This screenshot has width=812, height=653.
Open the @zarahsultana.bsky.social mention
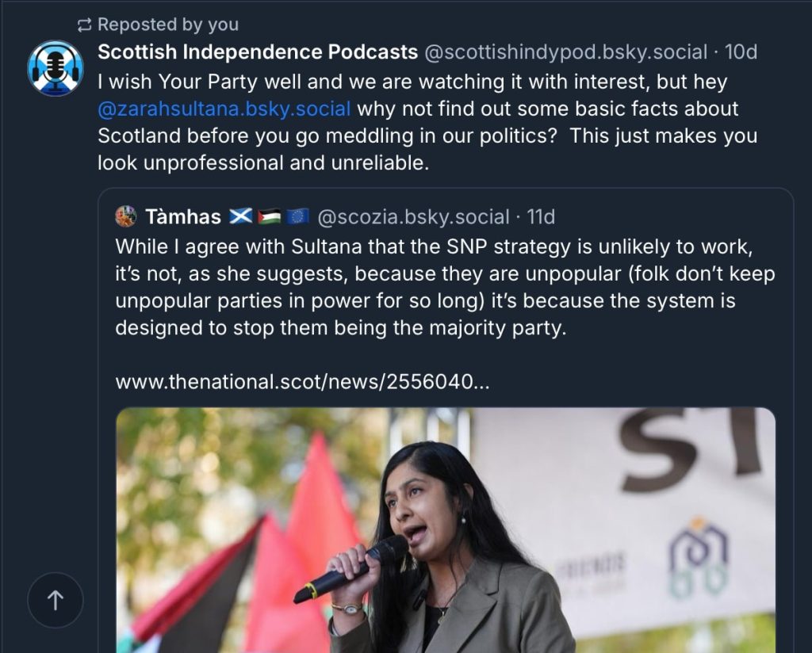(x=224, y=109)
